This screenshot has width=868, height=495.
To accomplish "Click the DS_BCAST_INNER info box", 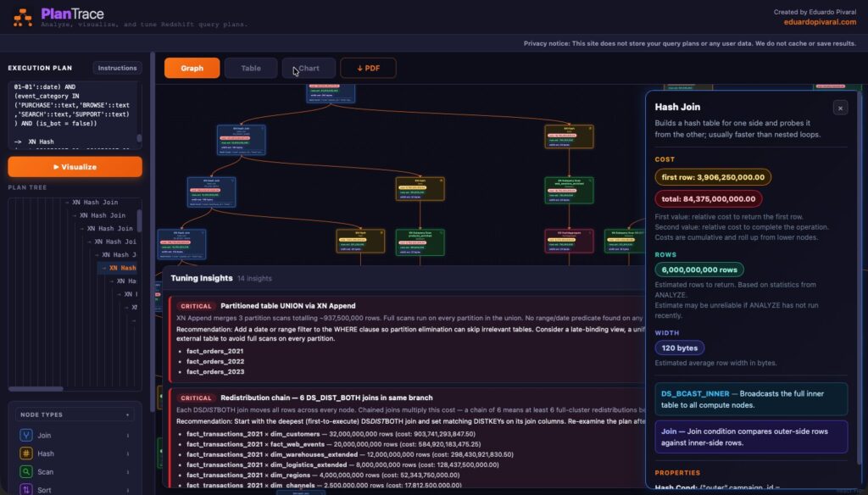I will point(751,399).
